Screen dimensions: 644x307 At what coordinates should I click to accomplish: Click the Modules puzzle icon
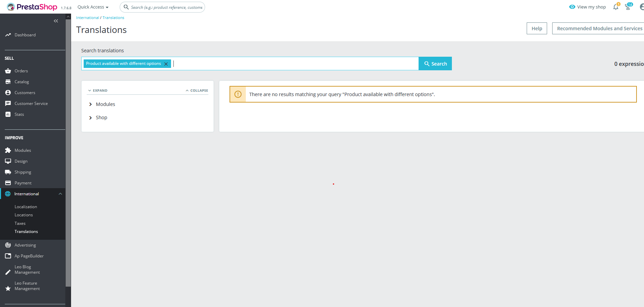[x=8, y=150]
